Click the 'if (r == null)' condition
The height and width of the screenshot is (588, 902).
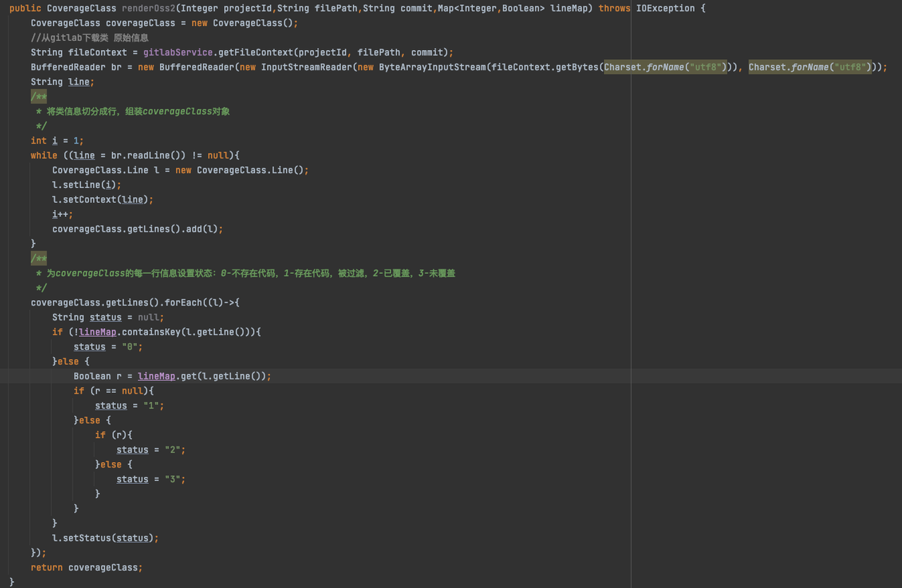(x=113, y=391)
